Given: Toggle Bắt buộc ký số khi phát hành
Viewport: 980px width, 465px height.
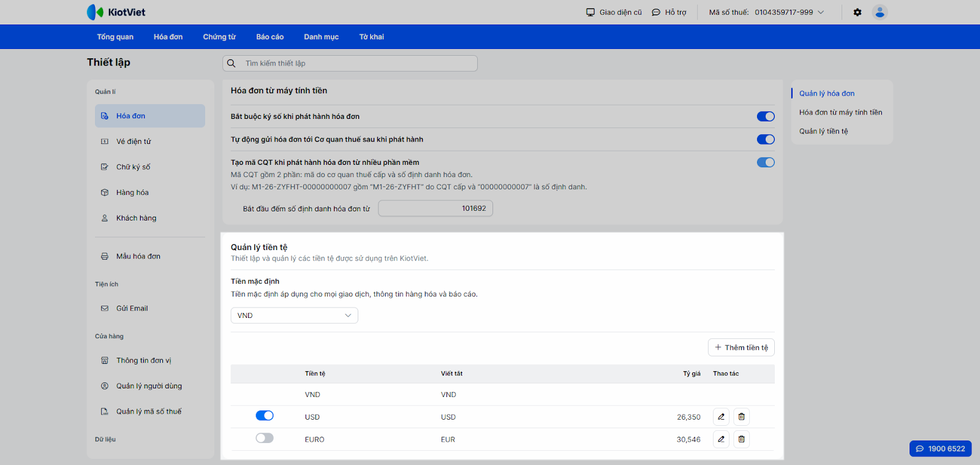Looking at the screenshot, I should coord(766,116).
